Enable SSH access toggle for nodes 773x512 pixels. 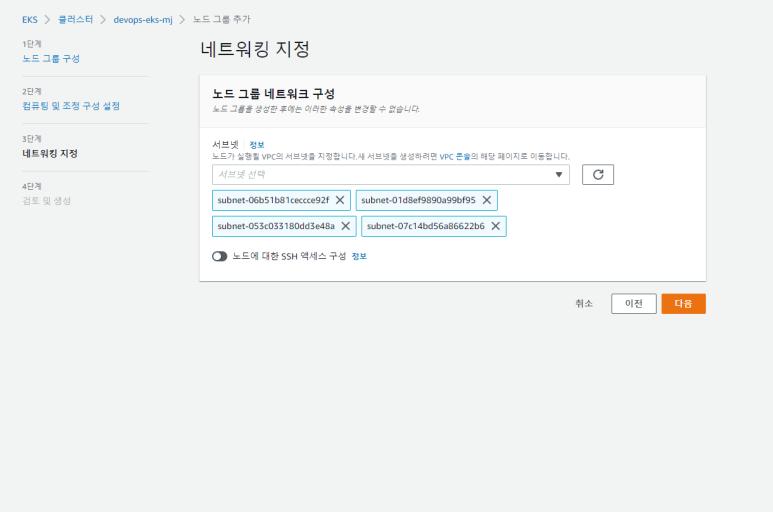pos(220,256)
